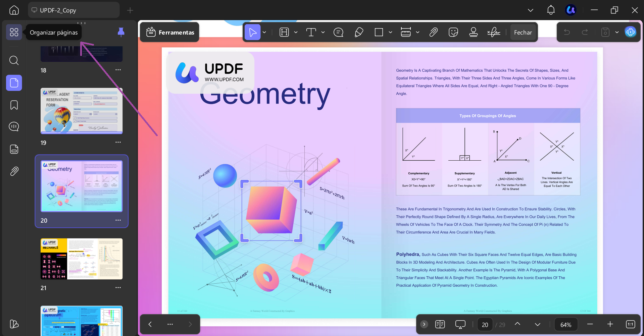Expand measuring tool options dropdown

tap(417, 32)
